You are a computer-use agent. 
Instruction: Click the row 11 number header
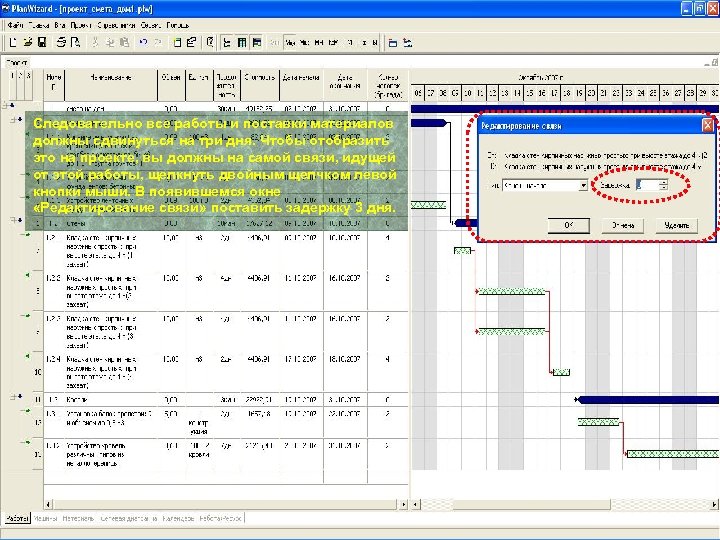(38, 399)
